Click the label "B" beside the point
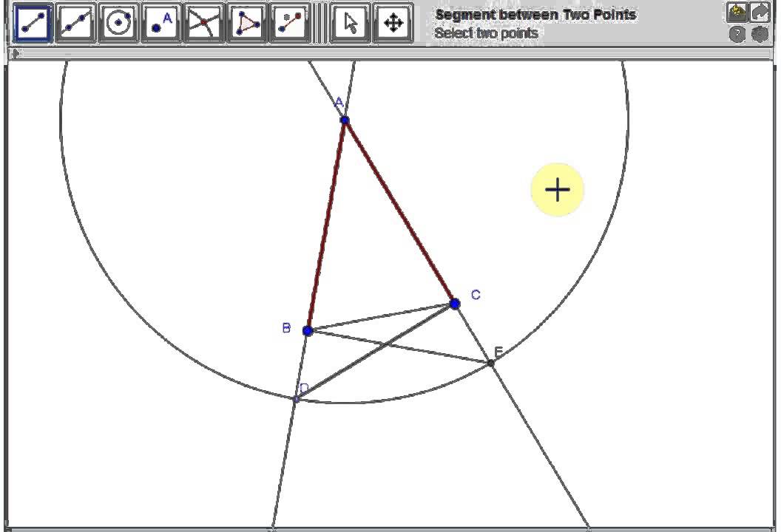The image size is (781, 532). coord(286,328)
